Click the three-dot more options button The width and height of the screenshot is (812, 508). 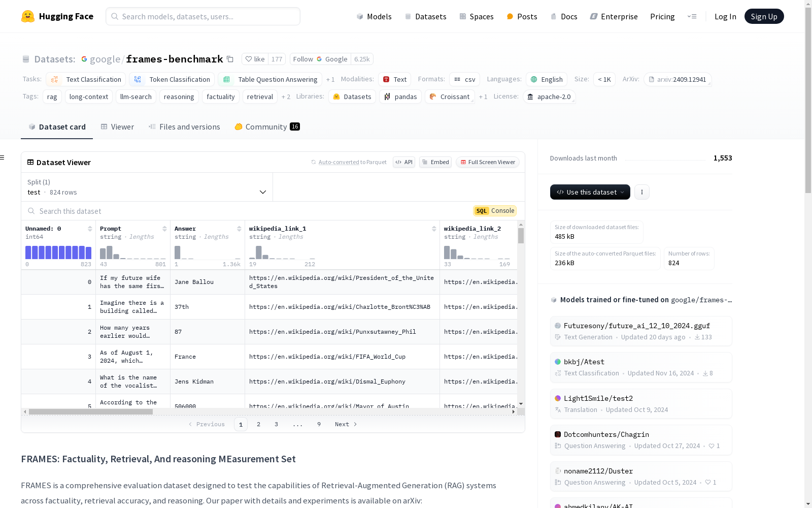[x=642, y=192]
